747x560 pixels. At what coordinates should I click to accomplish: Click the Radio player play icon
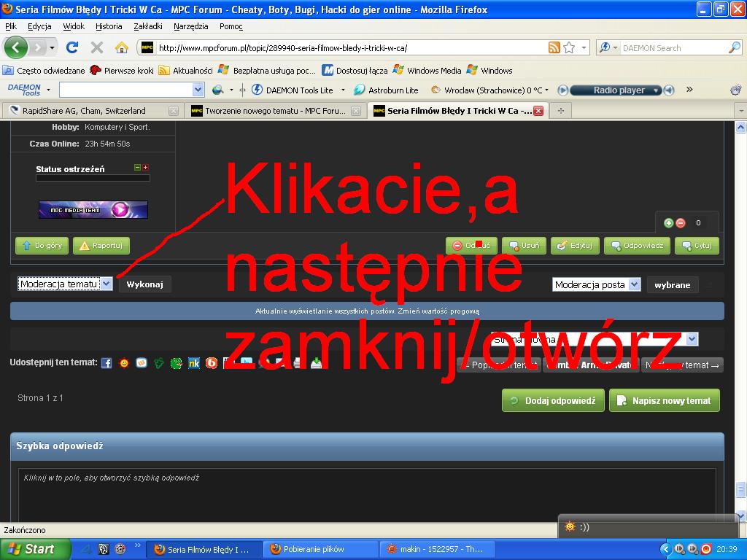pos(562,90)
